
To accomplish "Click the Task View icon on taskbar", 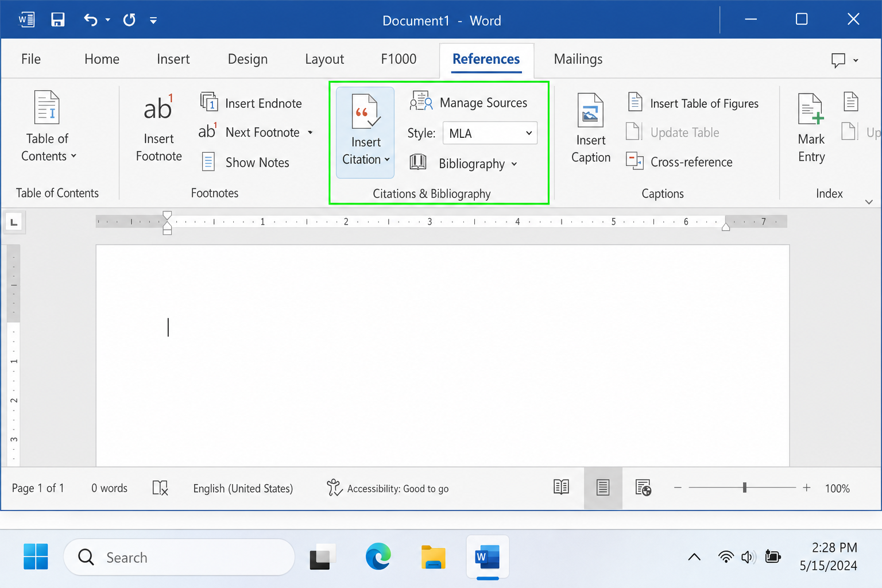I will tap(322, 557).
